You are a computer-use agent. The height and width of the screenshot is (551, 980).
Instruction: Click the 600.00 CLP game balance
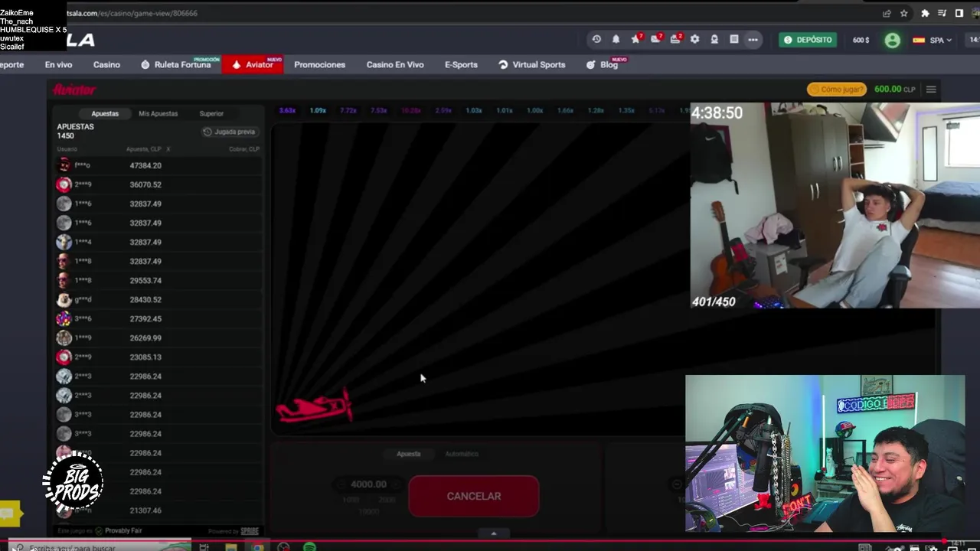click(x=894, y=90)
